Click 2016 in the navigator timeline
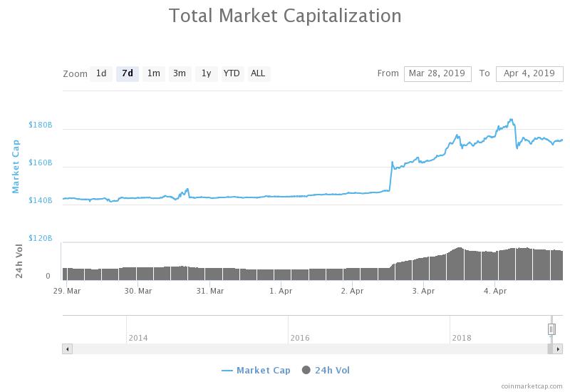Viewport: 570px width, 392px height. (300, 338)
